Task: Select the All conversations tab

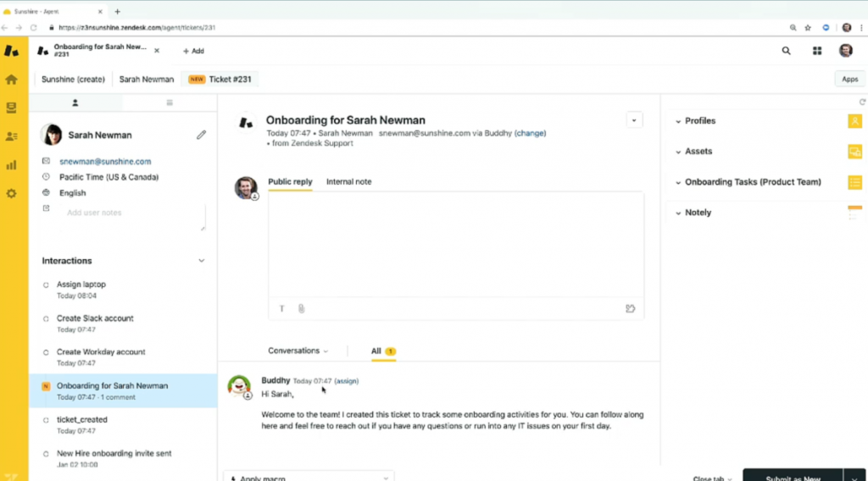Action: (x=383, y=351)
